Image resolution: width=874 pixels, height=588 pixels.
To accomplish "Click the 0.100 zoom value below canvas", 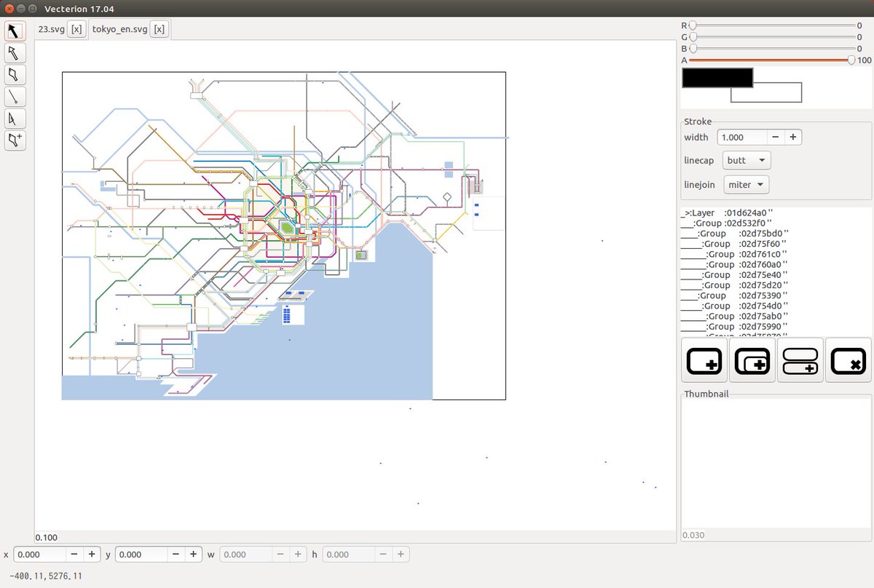I will 47,537.
